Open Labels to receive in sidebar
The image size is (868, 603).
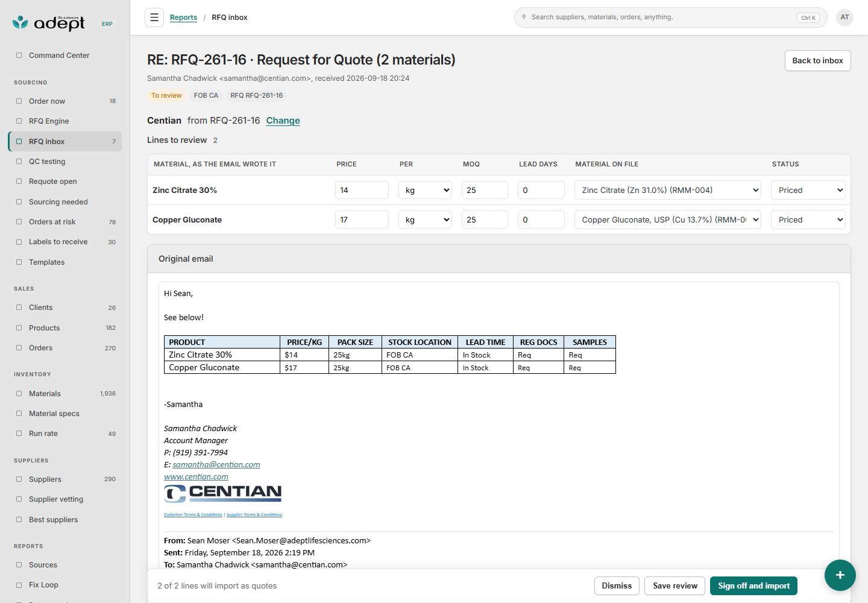pos(65,242)
